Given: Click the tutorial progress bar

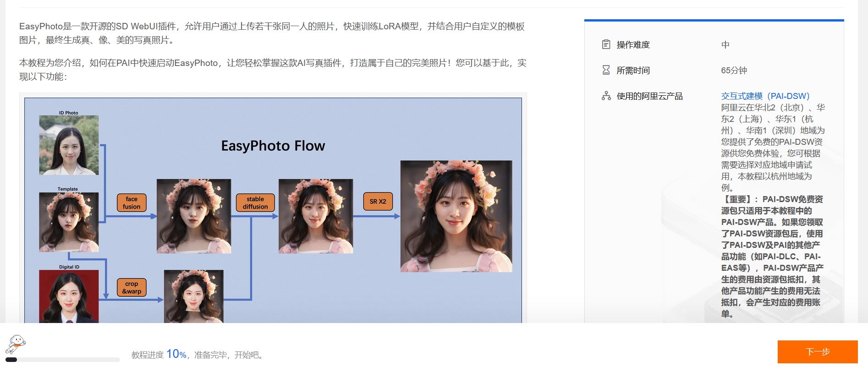Looking at the screenshot, I should pos(63,360).
